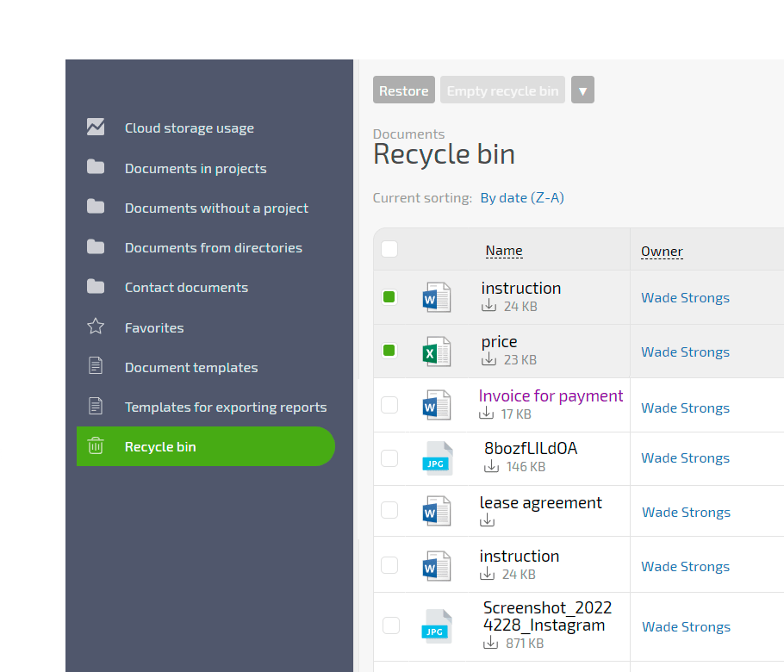Open the selected instruction file name
This screenshot has width=784, height=672.
click(x=521, y=288)
